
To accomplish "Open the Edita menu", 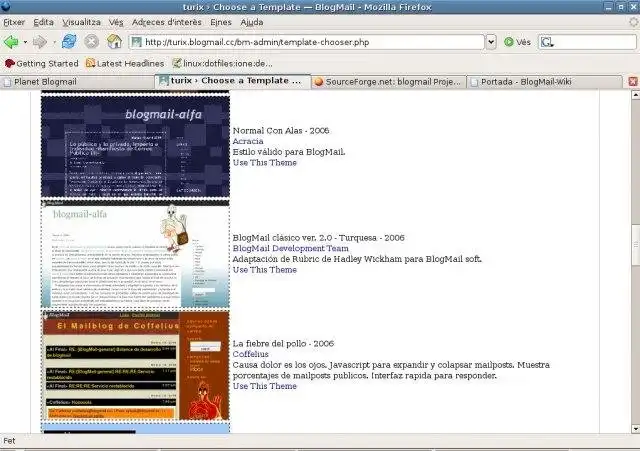I will click(43, 22).
